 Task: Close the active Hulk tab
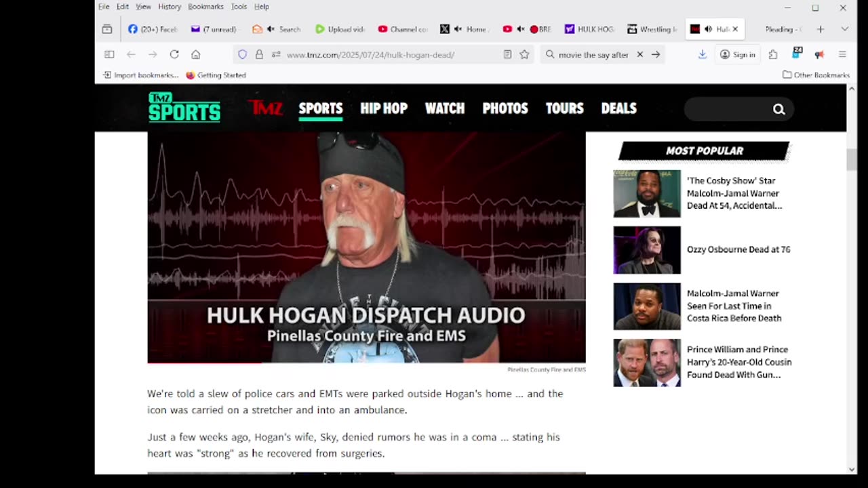tap(734, 29)
